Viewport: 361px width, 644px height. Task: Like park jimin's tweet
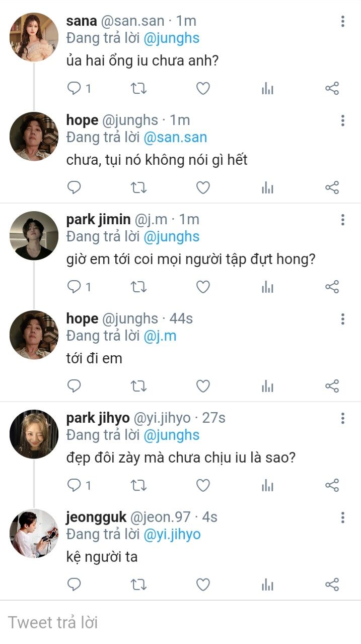pos(202,287)
